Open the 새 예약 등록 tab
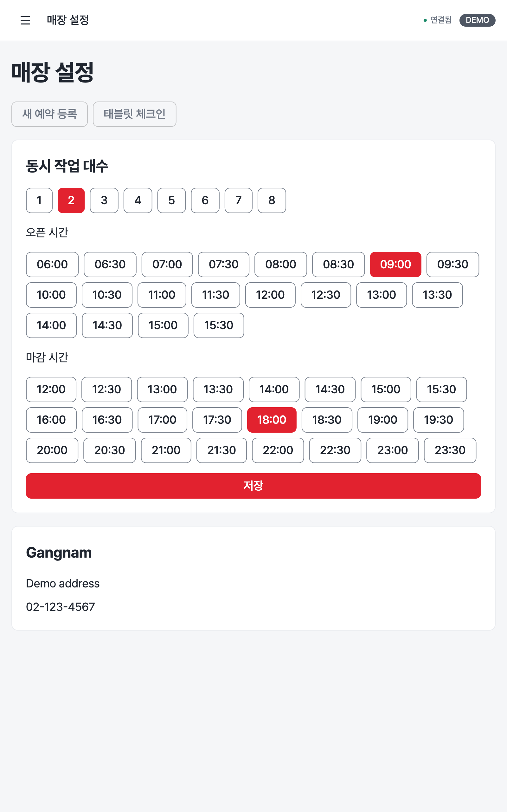The image size is (507, 812). point(50,114)
